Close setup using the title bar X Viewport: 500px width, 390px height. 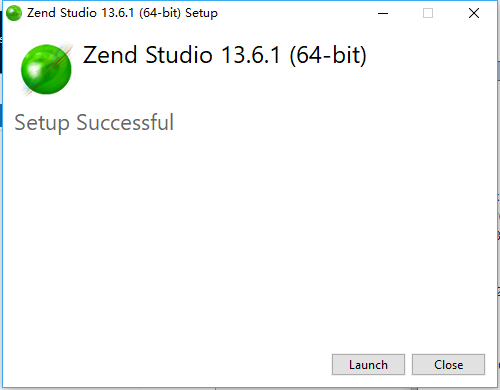pos(474,13)
